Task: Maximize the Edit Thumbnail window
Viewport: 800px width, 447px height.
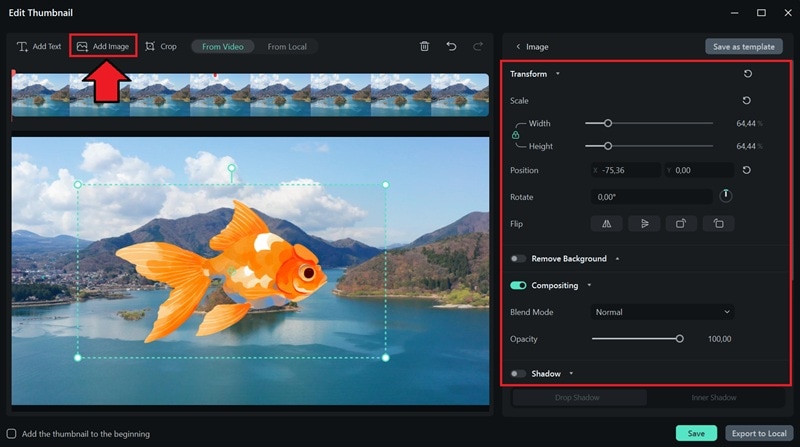Action: (761, 13)
